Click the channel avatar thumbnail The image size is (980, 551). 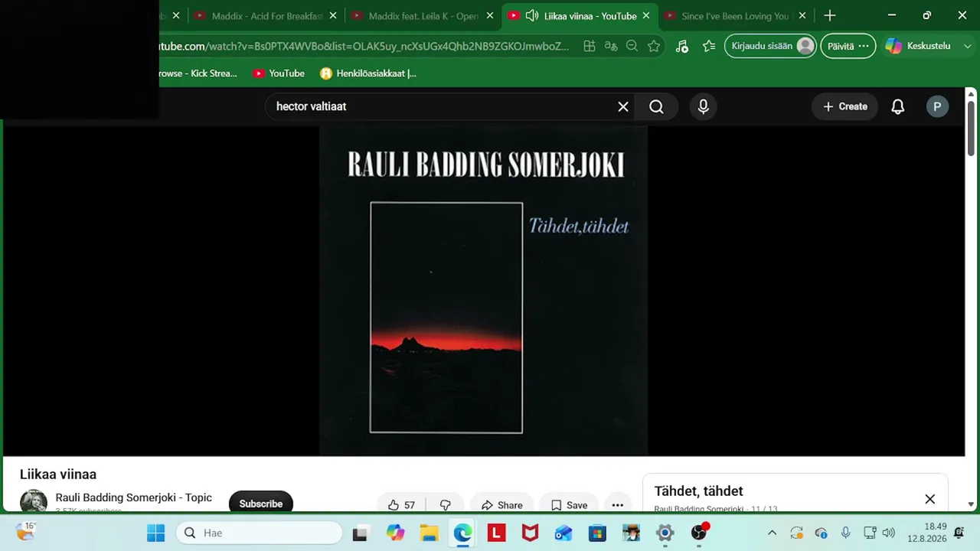tap(33, 503)
